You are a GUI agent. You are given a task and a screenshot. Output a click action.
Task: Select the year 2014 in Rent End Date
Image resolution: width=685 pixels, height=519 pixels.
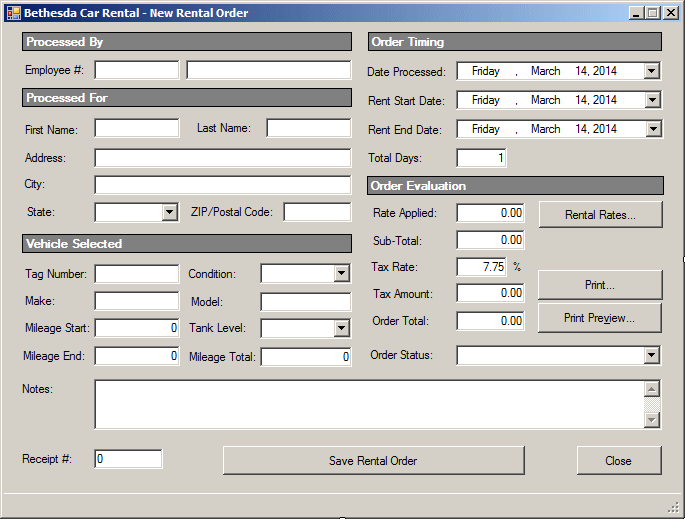click(x=605, y=129)
